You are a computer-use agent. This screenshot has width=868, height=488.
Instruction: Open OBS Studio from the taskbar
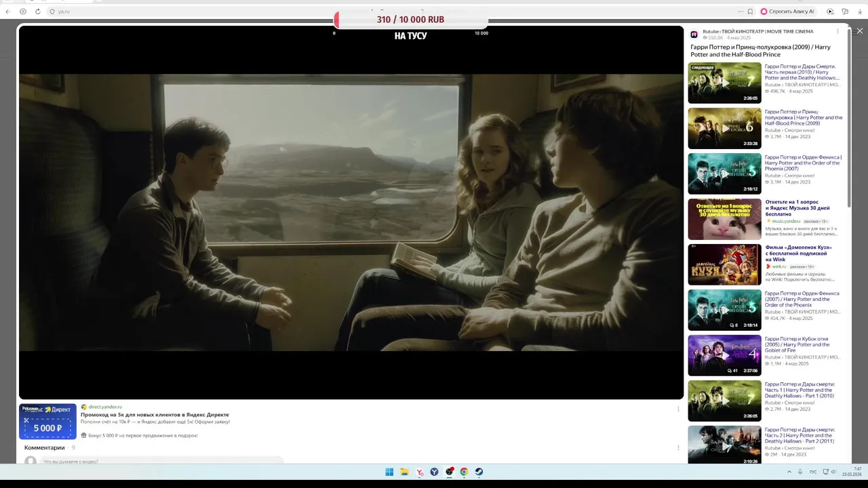pos(450,472)
